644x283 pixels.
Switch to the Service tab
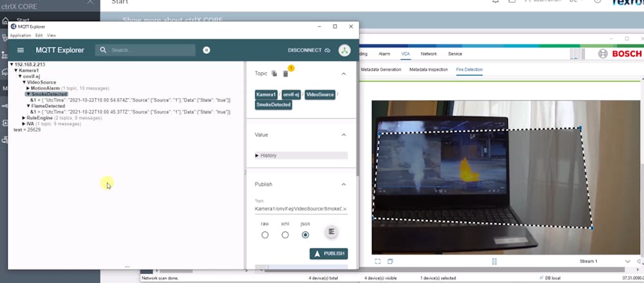click(455, 54)
